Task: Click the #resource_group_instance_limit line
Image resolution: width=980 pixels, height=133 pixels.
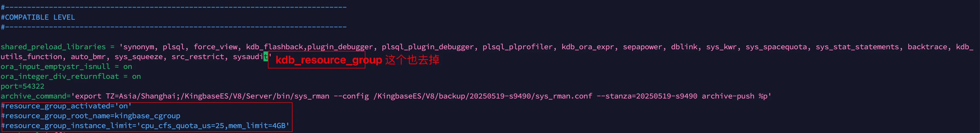Action: (145, 126)
